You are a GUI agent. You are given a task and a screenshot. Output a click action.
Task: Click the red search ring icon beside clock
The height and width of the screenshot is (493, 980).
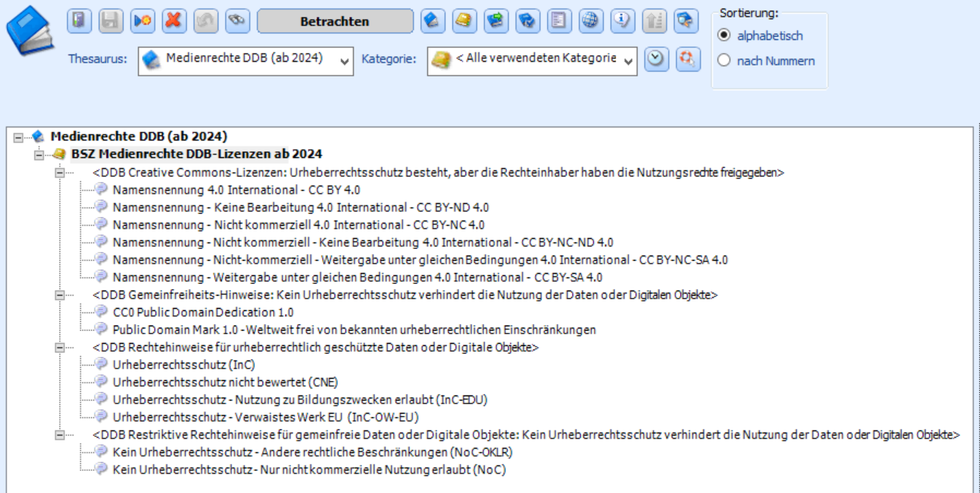click(688, 60)
